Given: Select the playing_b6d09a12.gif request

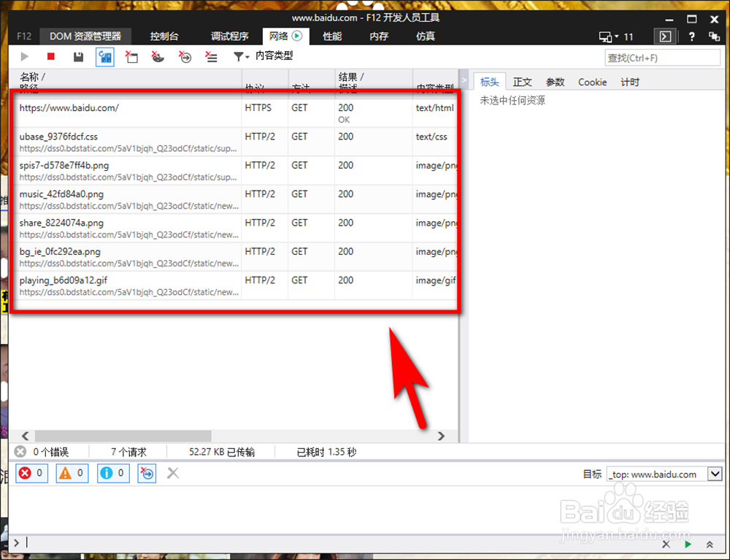Looking at the screenshot, I should 234,285.
